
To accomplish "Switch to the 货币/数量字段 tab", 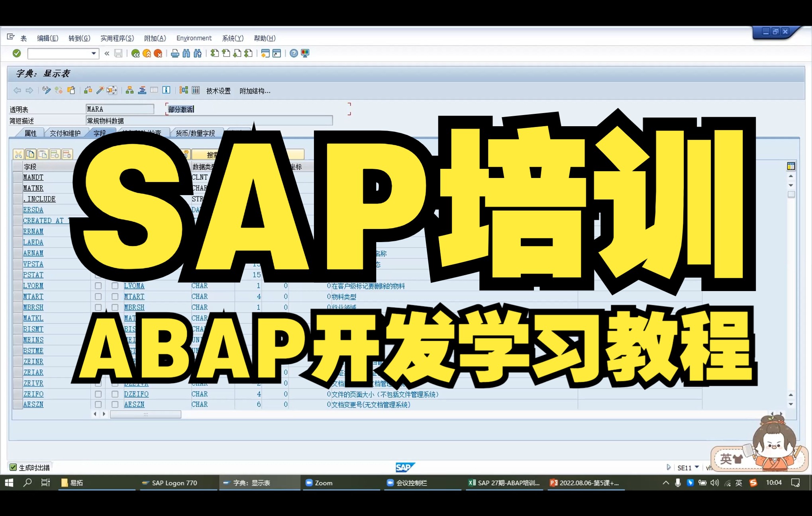I will pyautogui.click(x=195, y=133).
